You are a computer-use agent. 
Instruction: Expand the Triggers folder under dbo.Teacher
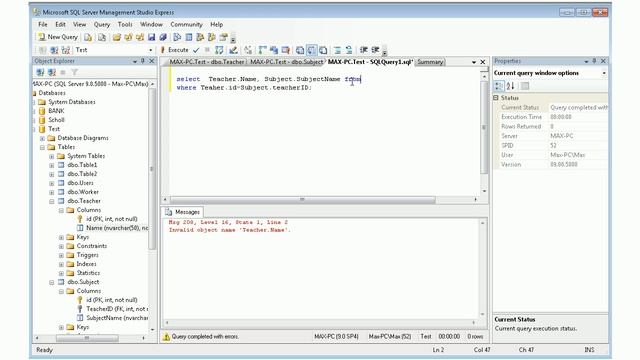click(61, 256)
